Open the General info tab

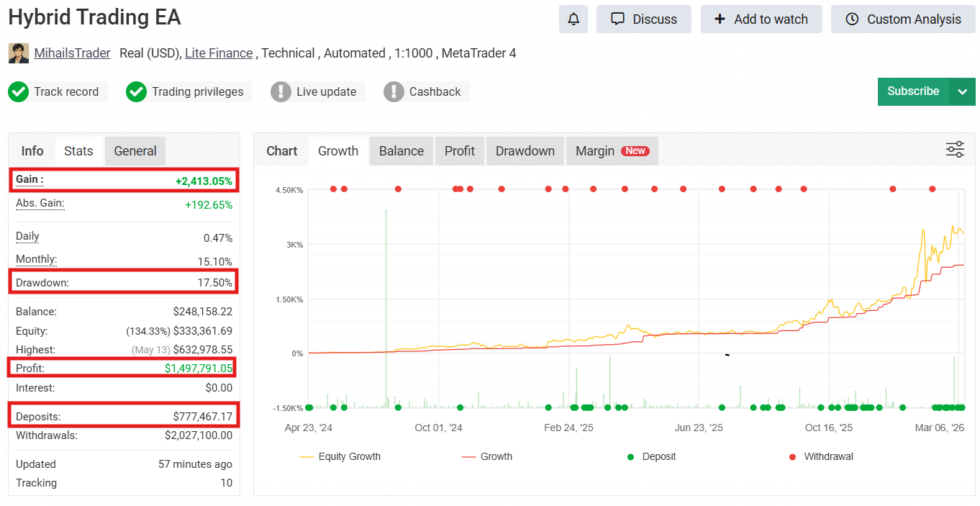[135, 151]
